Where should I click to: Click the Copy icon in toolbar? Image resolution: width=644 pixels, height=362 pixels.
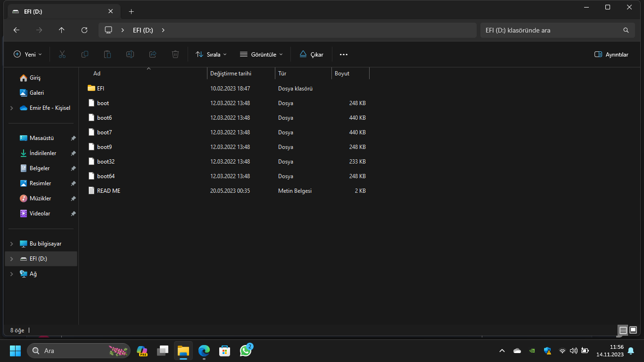pyautogui.click(x=85, y=54)
